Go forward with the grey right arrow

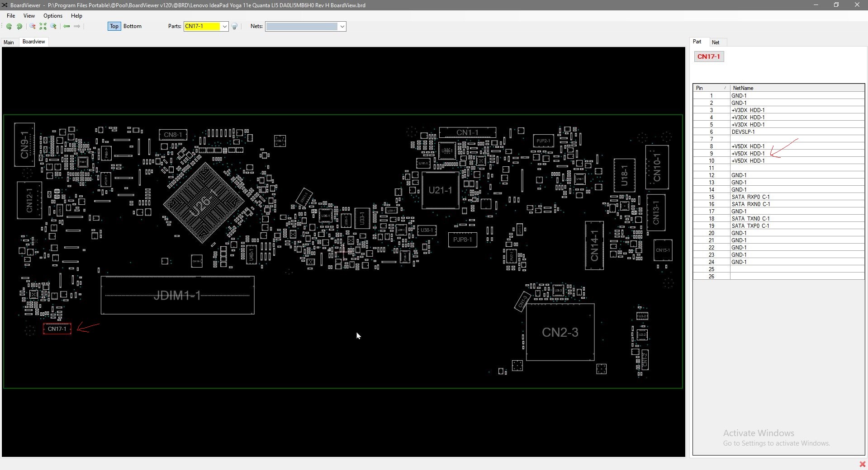77,26
